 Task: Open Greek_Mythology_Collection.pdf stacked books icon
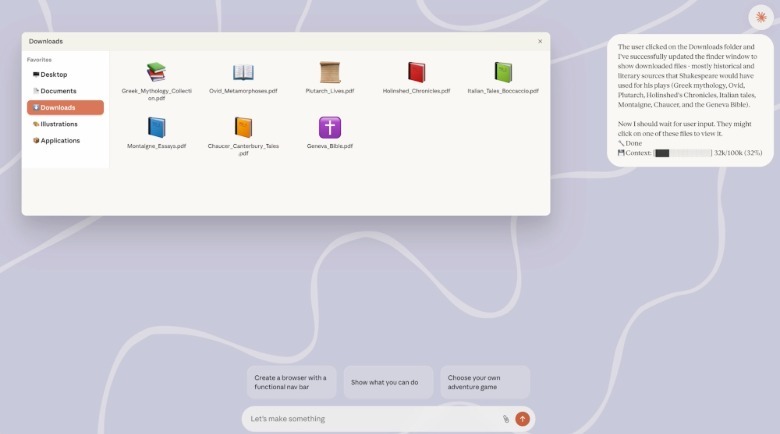click(x=156, y=72)
